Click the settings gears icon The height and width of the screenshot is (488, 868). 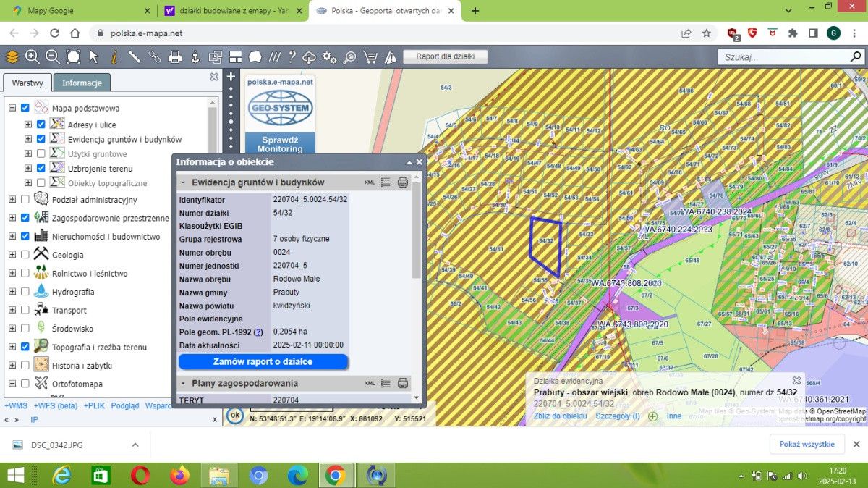tap(330, 57)
